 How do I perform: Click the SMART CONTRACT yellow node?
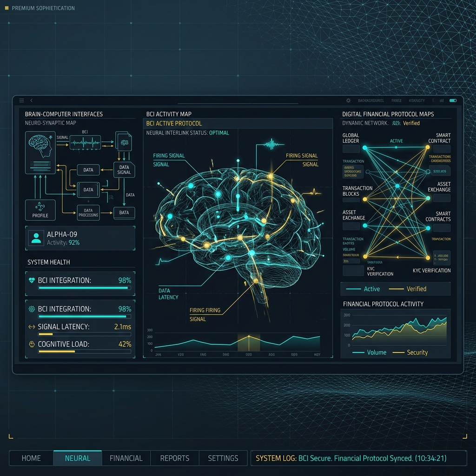[428, 147]
